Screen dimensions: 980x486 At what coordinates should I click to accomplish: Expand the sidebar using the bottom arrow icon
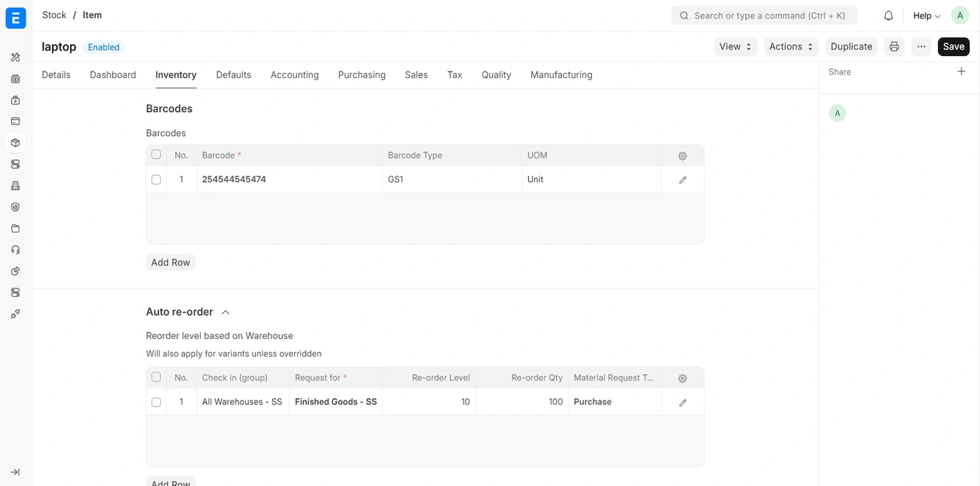pyautogui.click(x=15, y=472)
